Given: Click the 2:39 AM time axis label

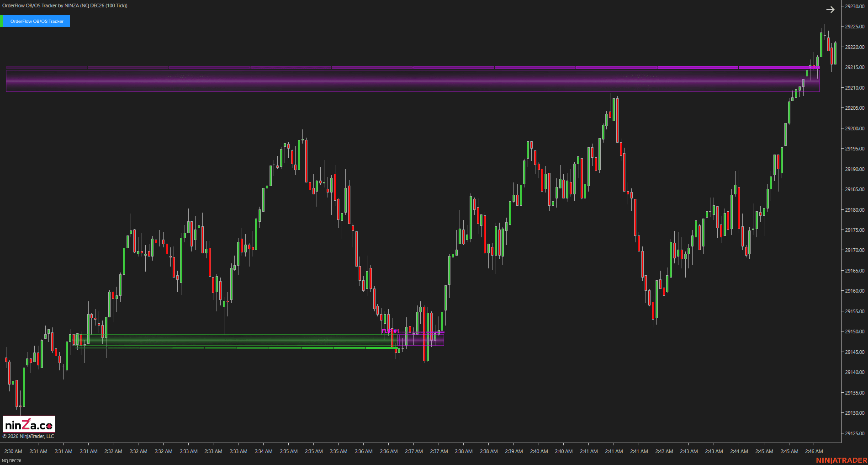Looking at the screenshot, I should pos(514,451).
